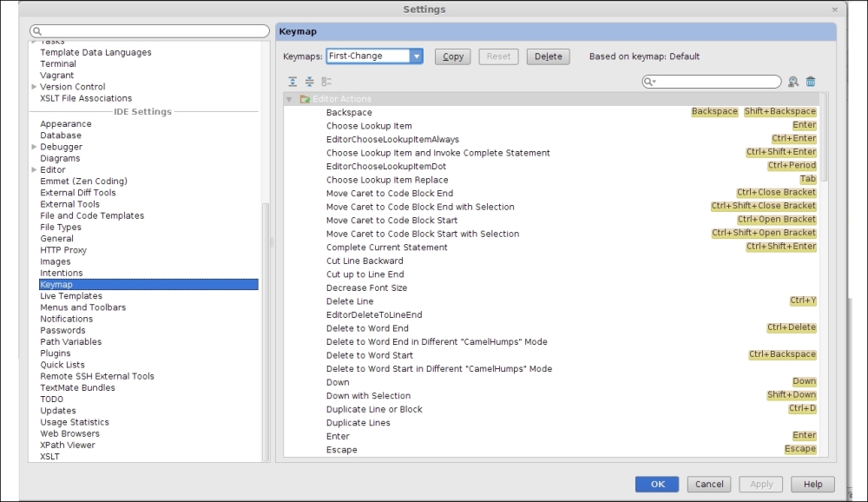
Task: Open Notifications settings
Action: 66,319
